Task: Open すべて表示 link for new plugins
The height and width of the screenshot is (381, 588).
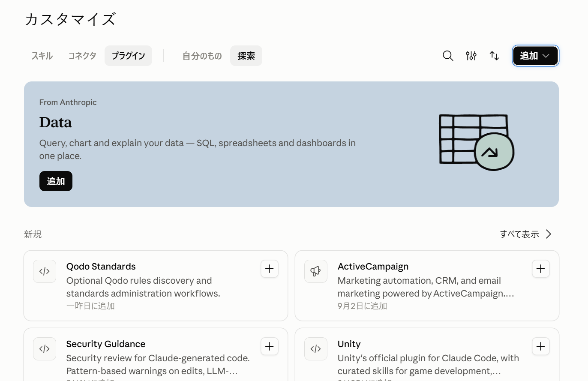Action: [526, 234]
